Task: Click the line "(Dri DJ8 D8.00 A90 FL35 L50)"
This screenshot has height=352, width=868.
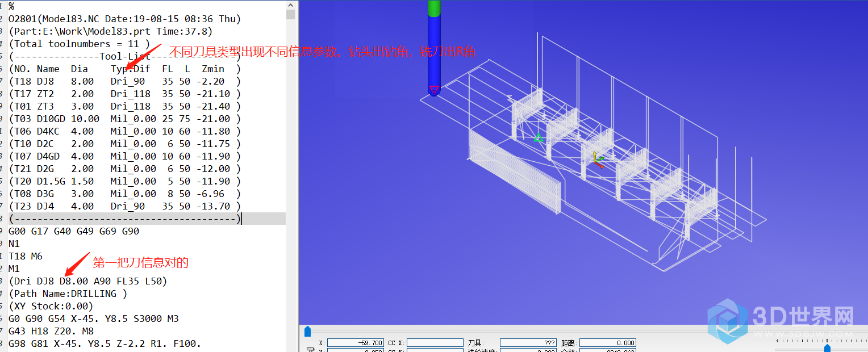Action: click(88, 281)
